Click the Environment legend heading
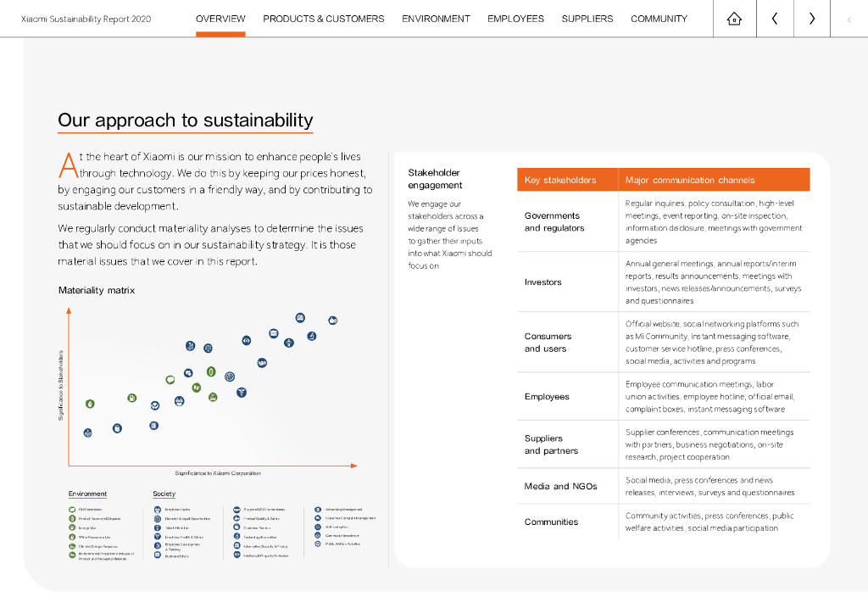Image resolution: width=868 pixels, height=614 pixels. (87, 494)
